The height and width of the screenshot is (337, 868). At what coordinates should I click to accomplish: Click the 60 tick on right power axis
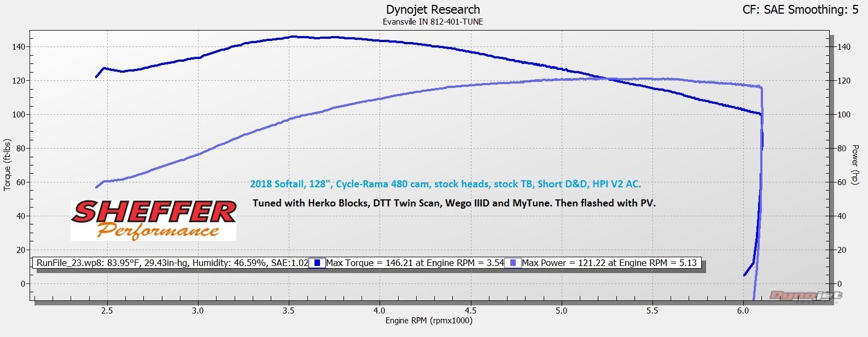tap(843, 182)
